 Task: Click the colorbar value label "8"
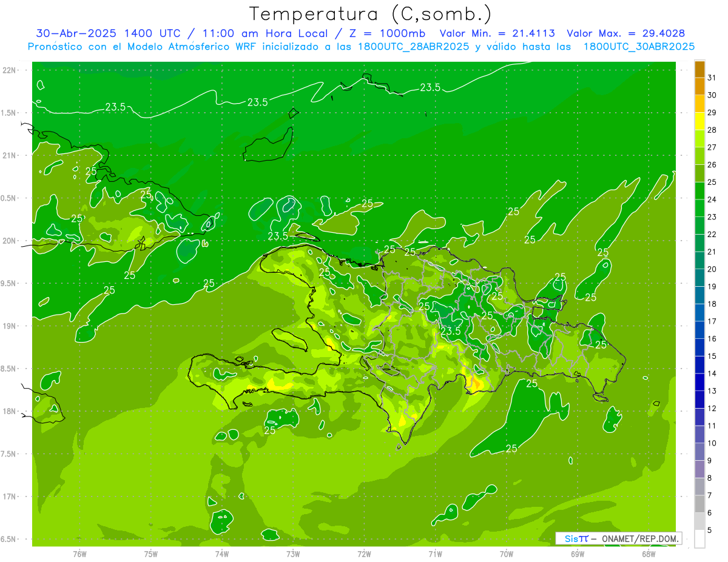(x=710, y=478)
